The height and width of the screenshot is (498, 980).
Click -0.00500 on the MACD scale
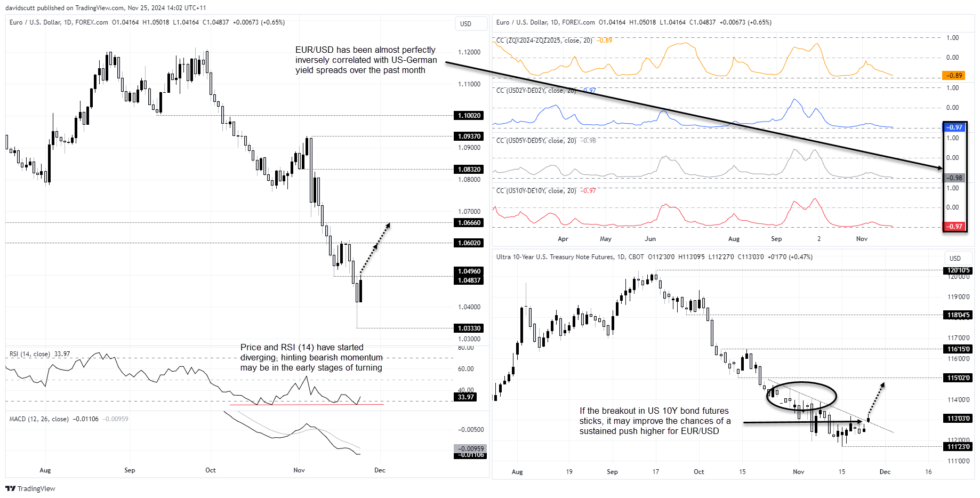tap(471, 430)
